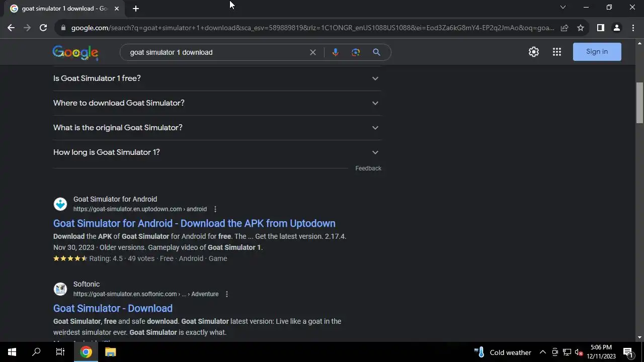Expand 'What is the original Goat Simulator?'
This screenshot has height=362, width=644.
(217, 128)
